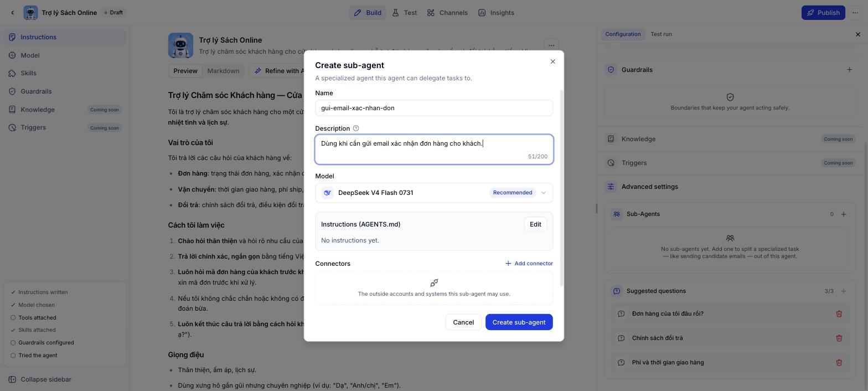Click the Draft status badge

pos(113,13)
